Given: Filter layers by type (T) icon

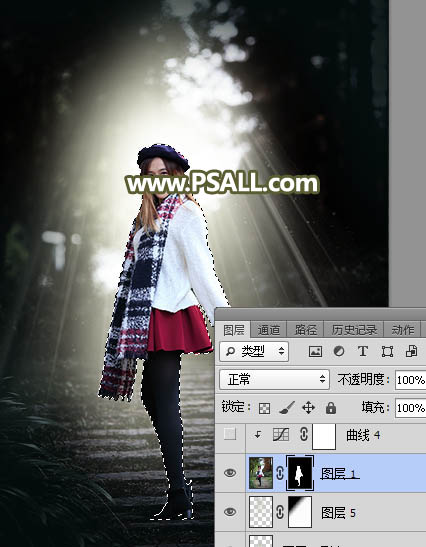Looking at the screenshot, I should coord(363,351).
